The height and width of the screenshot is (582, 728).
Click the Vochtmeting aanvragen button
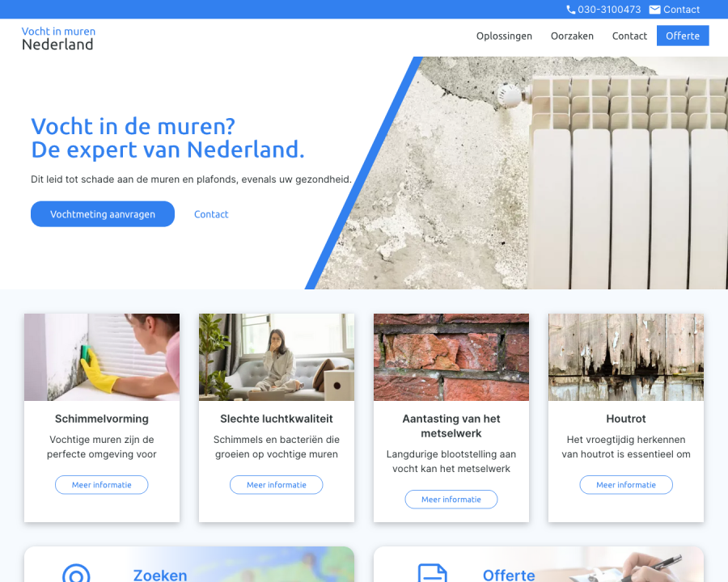[102, 213]
